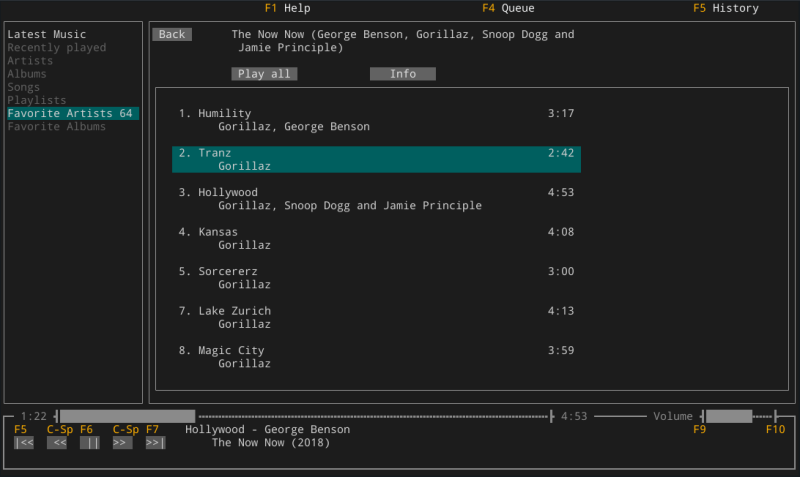Click the 3:00 duration of Sorcererz
The height and width of the screenshot is (477, 800).
click(x=561, y=271)
